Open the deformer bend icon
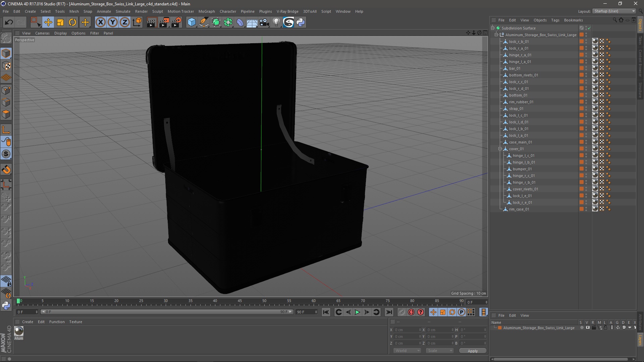Image resolution: width=644 pixels, height=362 pixels. [240, 22]
